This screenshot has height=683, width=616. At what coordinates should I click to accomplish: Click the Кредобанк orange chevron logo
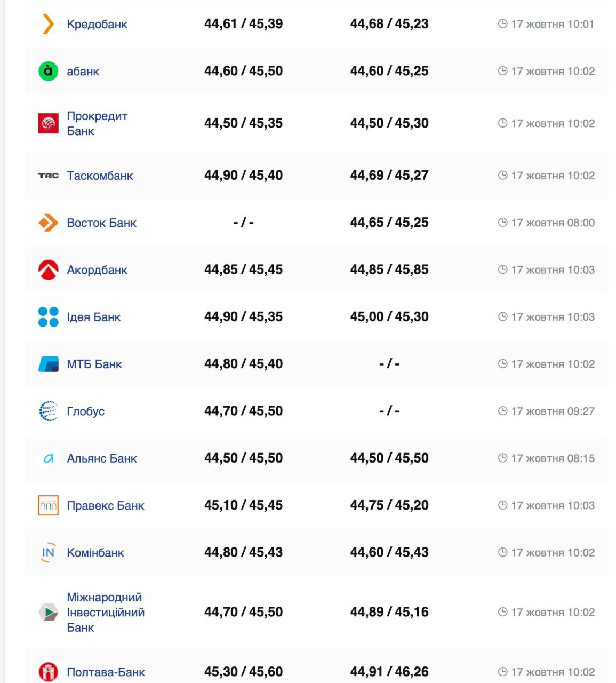coord(48,24)
